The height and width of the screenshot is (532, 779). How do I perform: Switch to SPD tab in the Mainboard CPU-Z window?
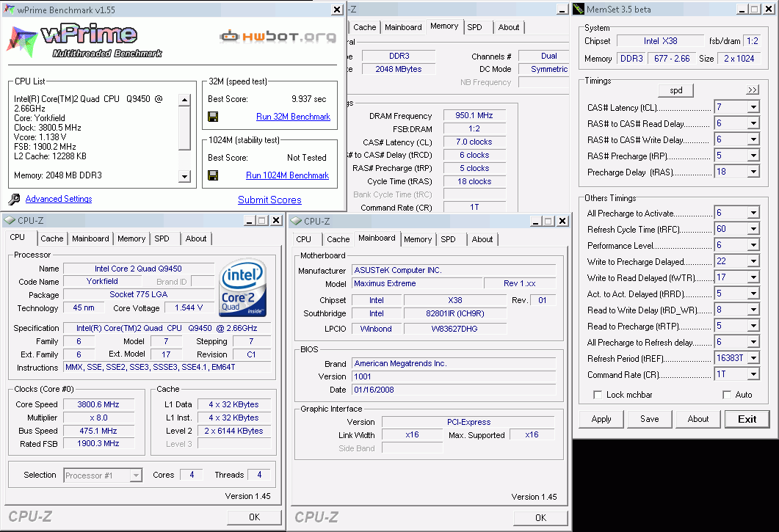pos(448,239)
